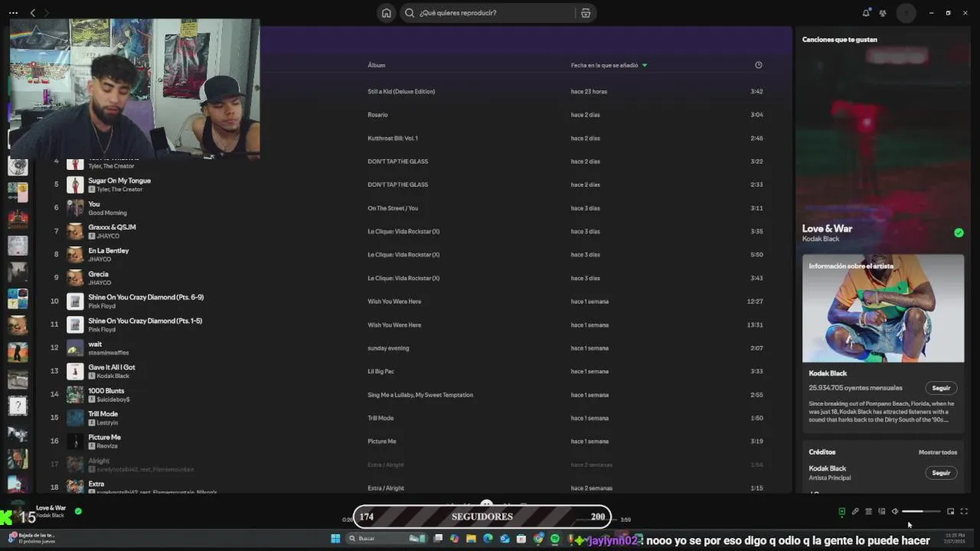This screenshot has width=980, height=551.
Task: Click Mostrar todos in Créditos
Action: coord(938,452)
